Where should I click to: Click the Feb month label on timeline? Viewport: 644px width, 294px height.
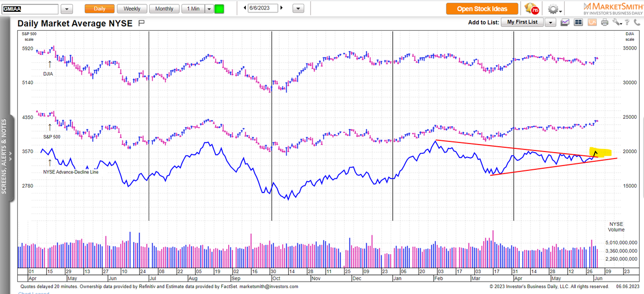click(x=439, y=279)
